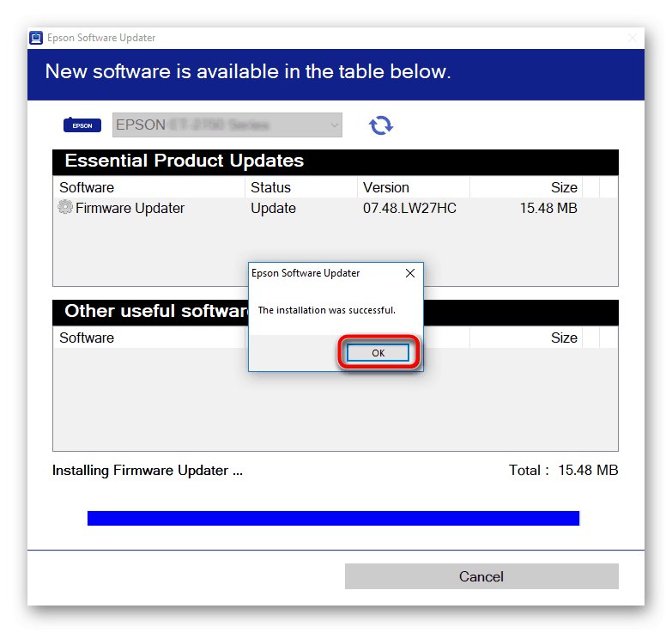Image resolution: width=672 pixels, height=633 pixels.
Task: Select the Firmware Updater row
Action: pos(336,209)
